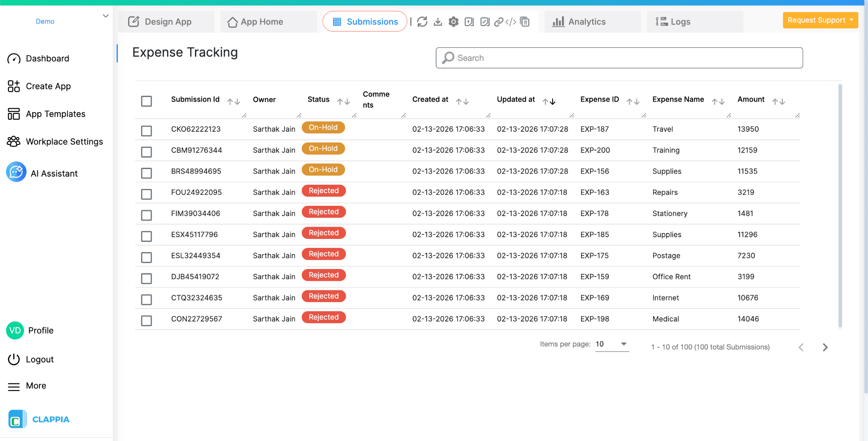Screen dimensions: 868x441
Task: Refresh the submissions list
Action: click(423, 22)
